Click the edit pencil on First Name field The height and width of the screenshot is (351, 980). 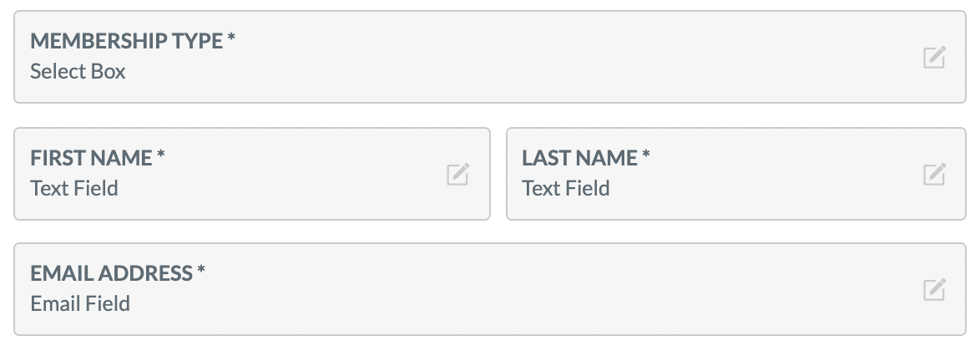[x=457, y=174]
